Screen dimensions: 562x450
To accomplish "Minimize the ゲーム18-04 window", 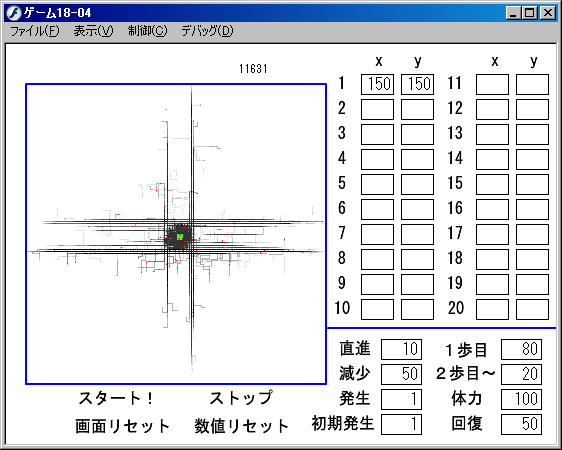I will pos(514,13).
